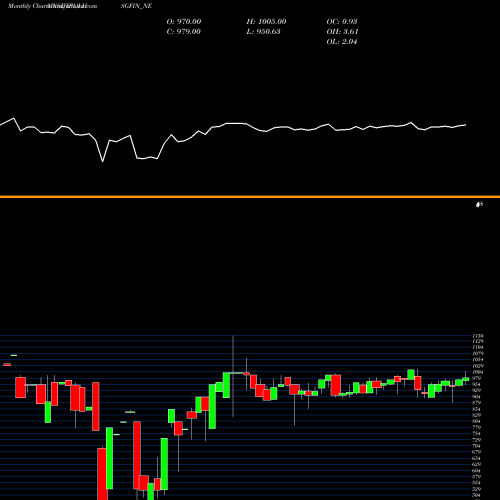Click the 629 price axis label
Screen dimensions: 500x500
pos(477,464)
